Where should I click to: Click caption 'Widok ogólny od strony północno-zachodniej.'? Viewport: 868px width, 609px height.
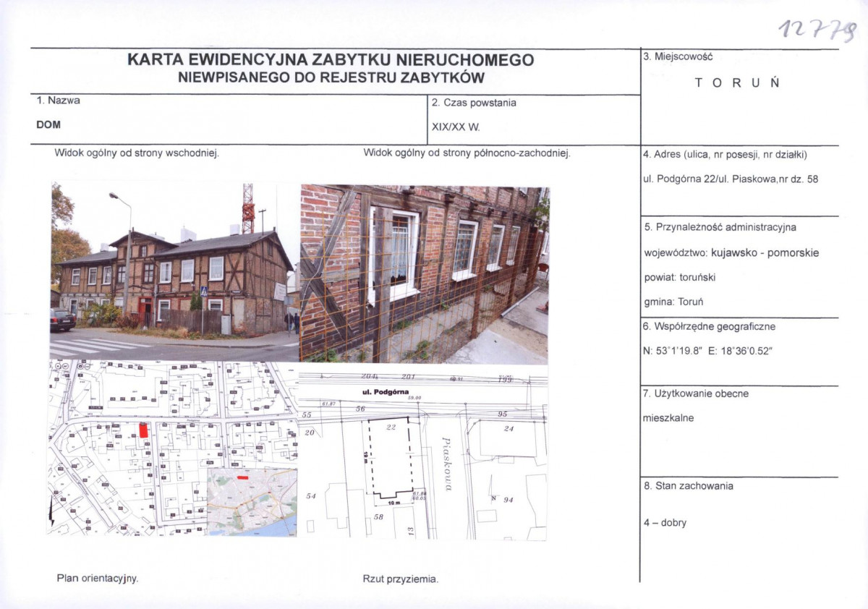click(467, 153)
